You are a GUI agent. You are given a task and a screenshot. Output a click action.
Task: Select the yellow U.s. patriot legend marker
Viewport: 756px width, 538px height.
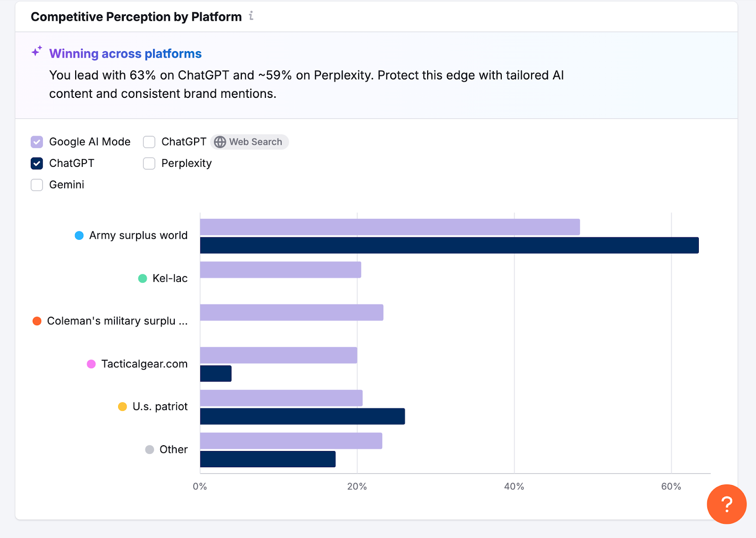click(x=122, y=406)
